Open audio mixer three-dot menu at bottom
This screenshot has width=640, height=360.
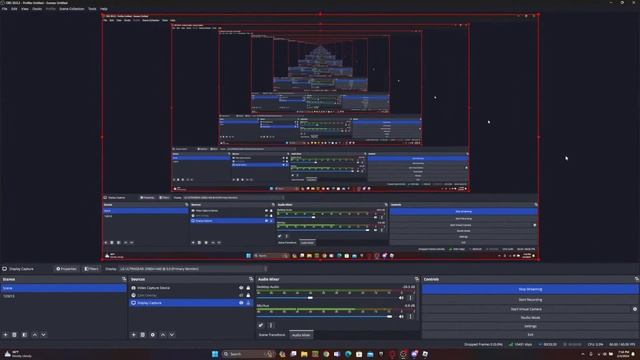pyautogui.click(x=271, y=325)
